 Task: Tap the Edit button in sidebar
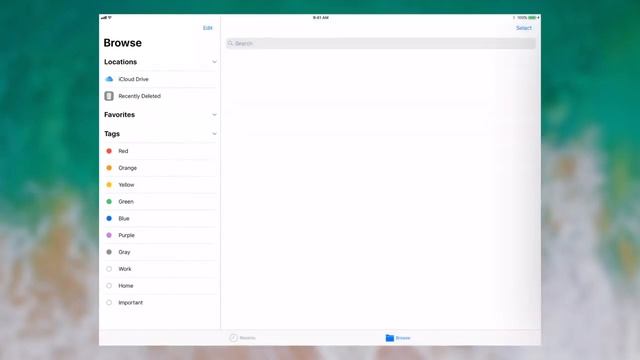pyautogui.click(x=208, y=28)
